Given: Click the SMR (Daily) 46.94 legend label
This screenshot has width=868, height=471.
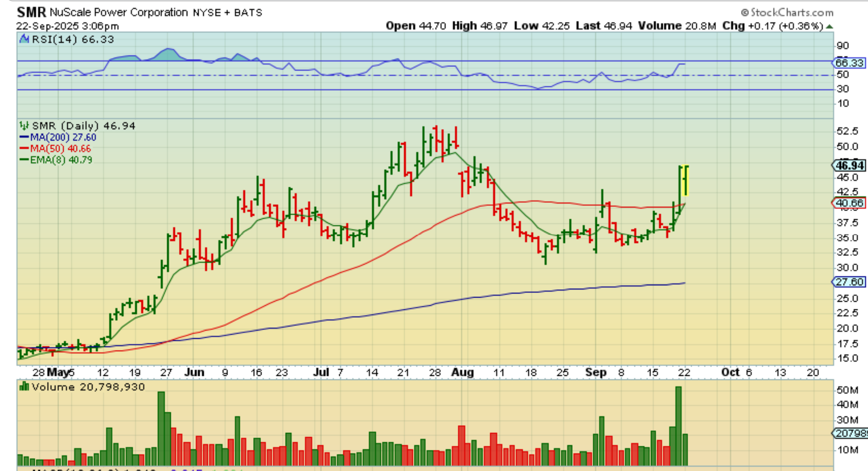Looking at the screenshot, I should [x=84, y=126].
